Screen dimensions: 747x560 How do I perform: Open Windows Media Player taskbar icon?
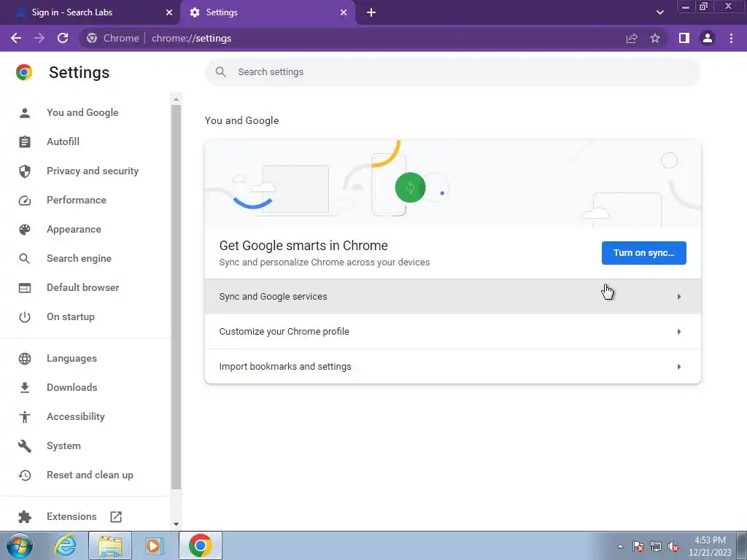pyautogui.click(x=153, y=545)
